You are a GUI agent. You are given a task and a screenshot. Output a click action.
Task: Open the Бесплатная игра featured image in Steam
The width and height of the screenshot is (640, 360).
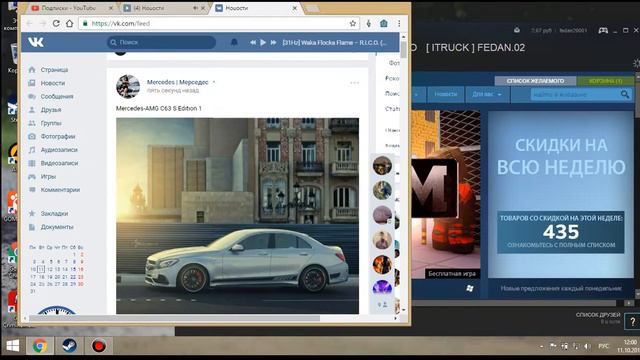click(x=446, y=195)
